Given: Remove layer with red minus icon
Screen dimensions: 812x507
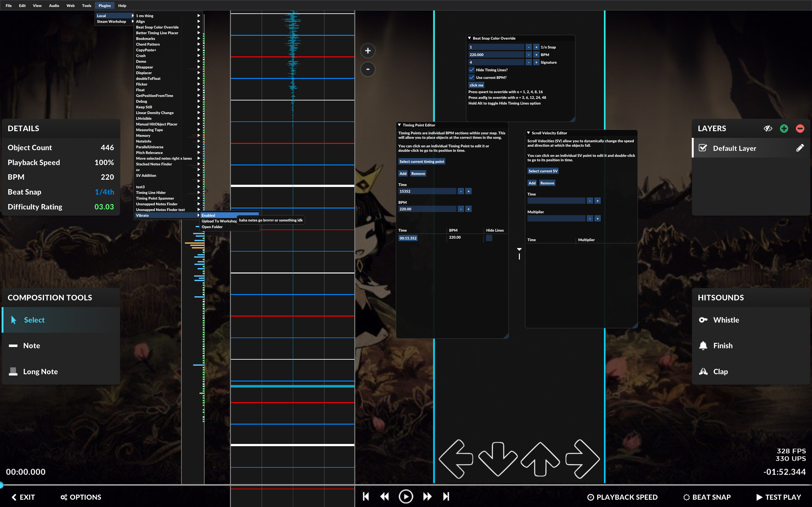Looking at the screenshot, I should [800, 128].
